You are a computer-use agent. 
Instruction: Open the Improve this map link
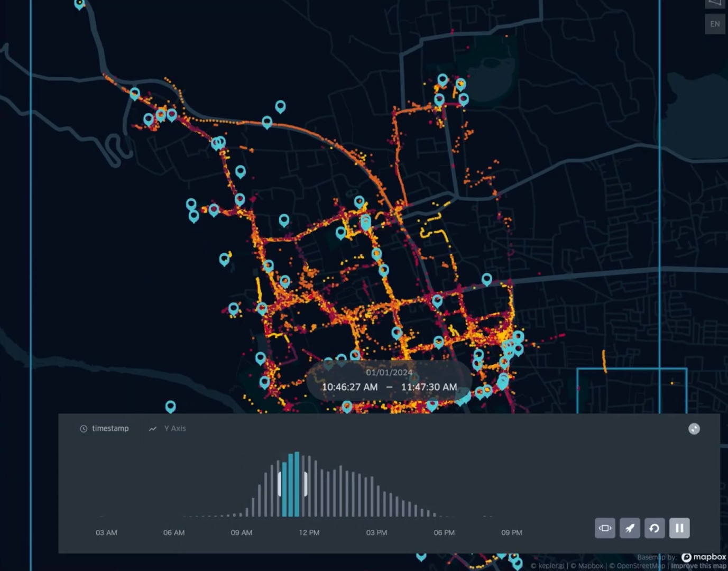[x=699, y=566]
